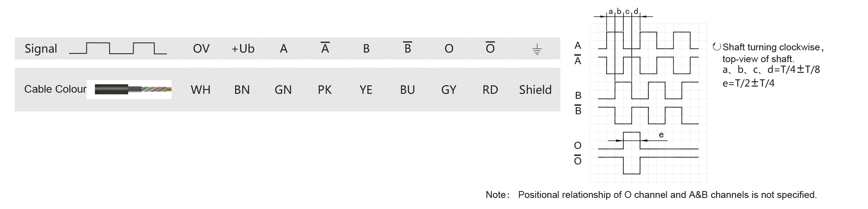
Task: Click the O pulse in timing diagram
Action: [x=632, y=140]
